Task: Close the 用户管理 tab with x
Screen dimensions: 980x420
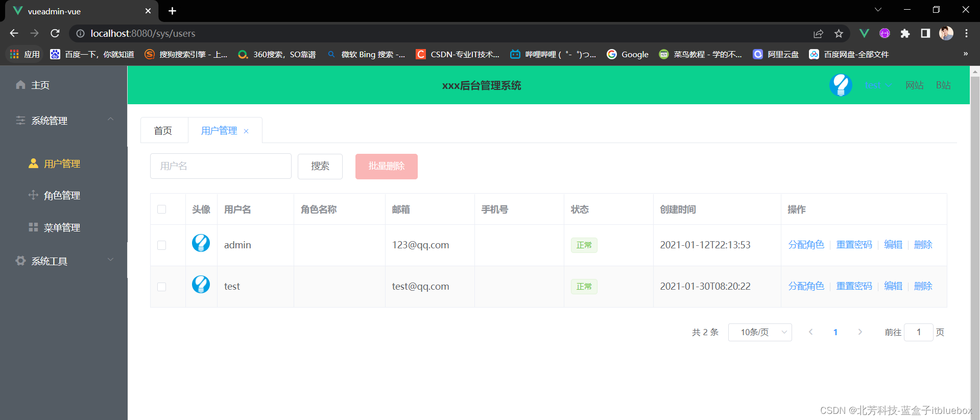Action: pyautogui.click(x=246, y=131)
